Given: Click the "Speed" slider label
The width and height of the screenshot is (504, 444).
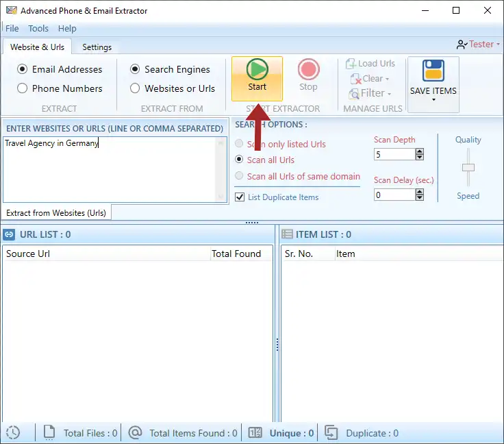Looking at the screenshot, I should point(468,196).
